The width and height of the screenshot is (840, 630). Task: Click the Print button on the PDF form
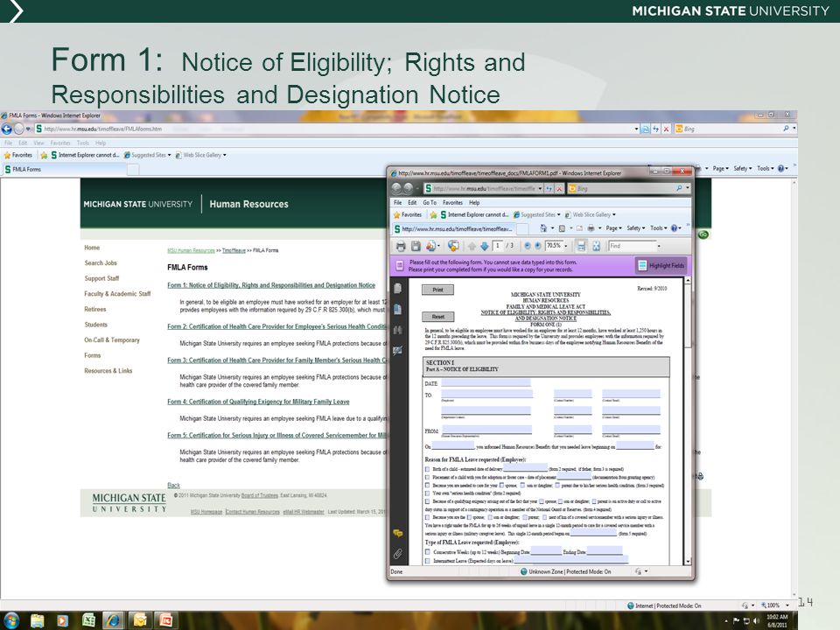pos(437,290)
